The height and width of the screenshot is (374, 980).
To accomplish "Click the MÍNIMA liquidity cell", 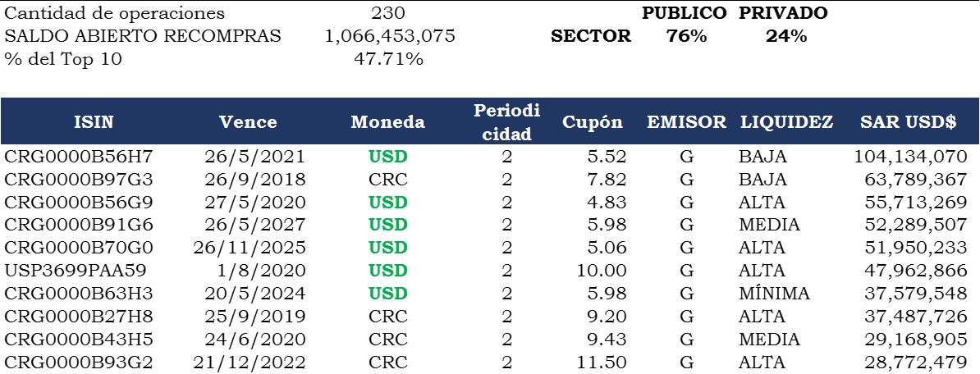I will tap(774, 294).
